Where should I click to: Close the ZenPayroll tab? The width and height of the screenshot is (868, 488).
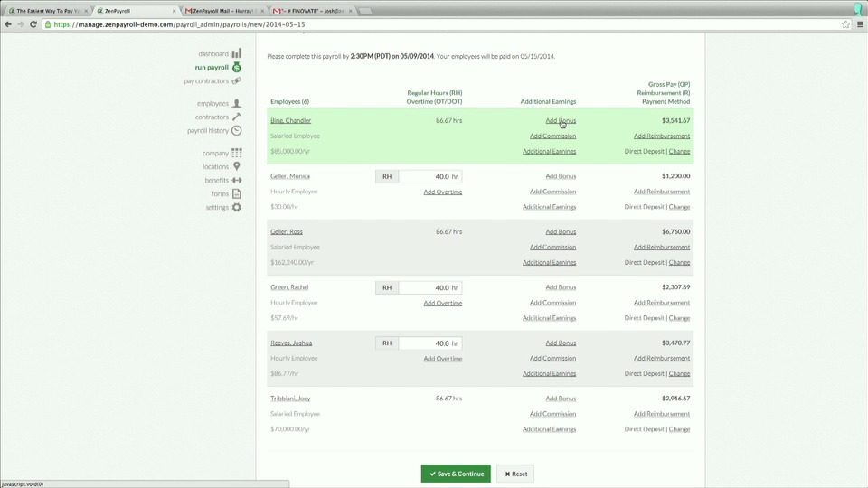click(175, 11)
